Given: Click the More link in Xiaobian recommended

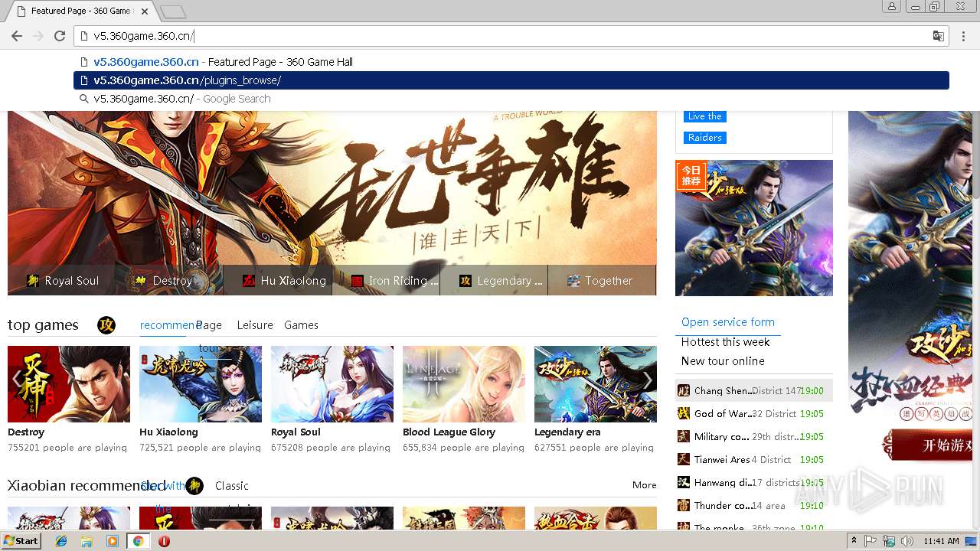Looking at the screenshot, I should [x=645, y=485].
